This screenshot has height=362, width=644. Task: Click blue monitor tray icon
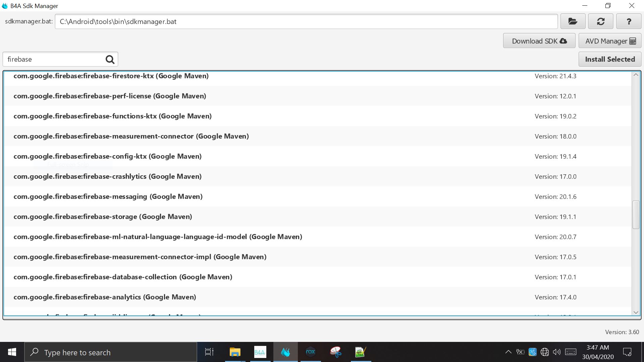tap(532, 352)
